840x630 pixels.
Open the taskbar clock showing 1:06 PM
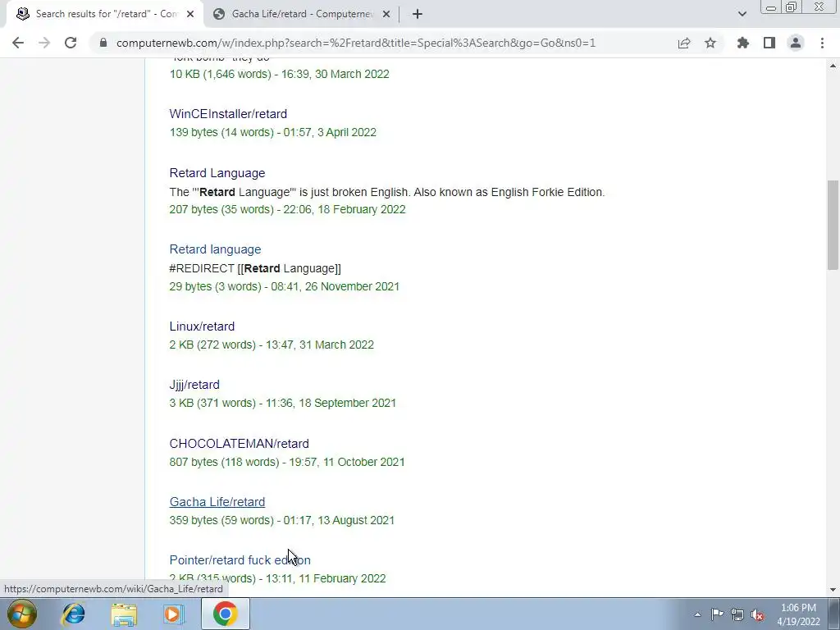point(798,614)
